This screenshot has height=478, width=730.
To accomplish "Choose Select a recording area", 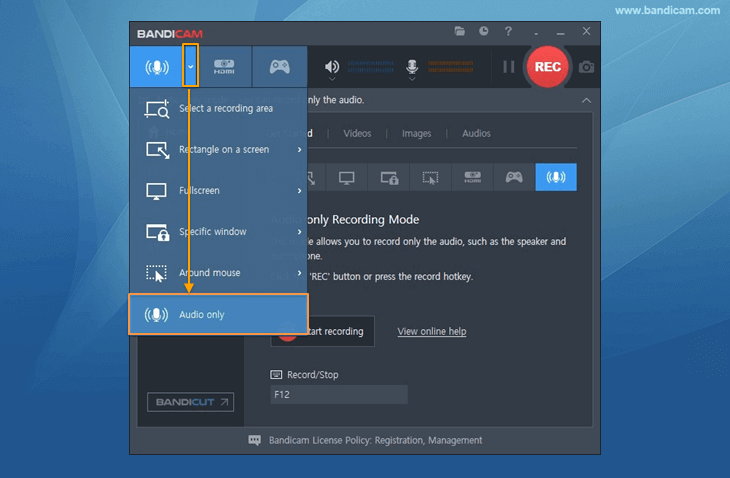I will [218, 108].
